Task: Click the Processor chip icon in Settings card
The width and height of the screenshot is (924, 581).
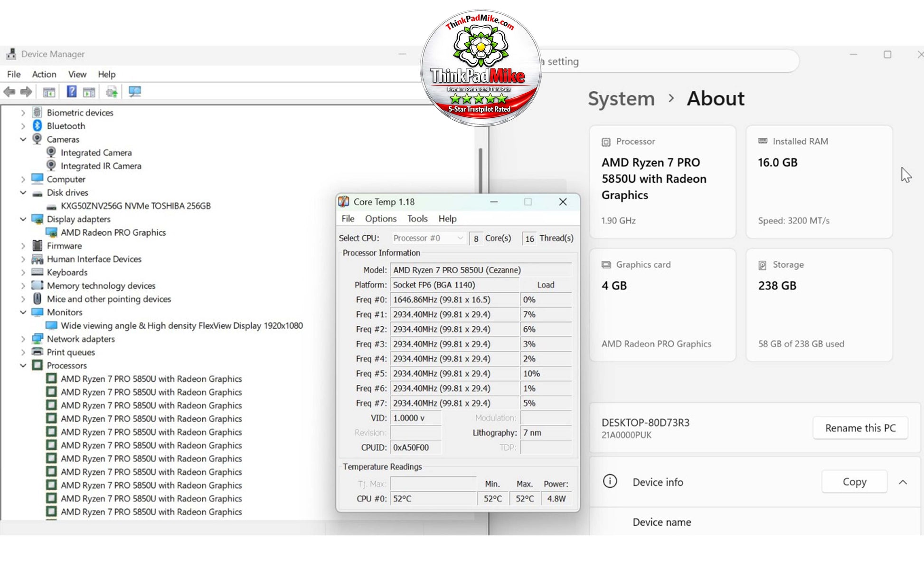Action: (606, 142)
